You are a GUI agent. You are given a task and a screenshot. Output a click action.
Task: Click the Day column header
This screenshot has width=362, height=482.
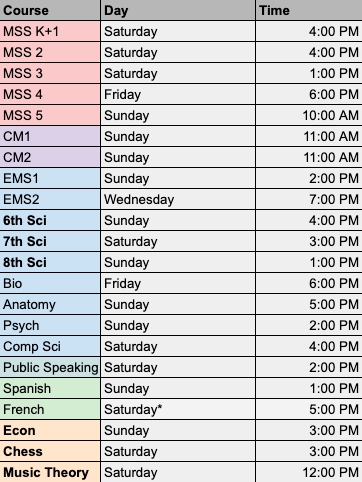click(x=178, y=10)
